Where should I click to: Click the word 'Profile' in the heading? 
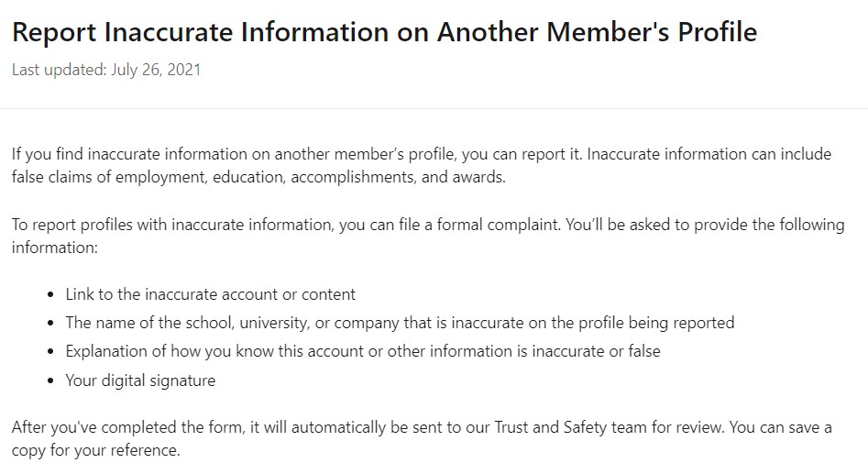[718, 32]
